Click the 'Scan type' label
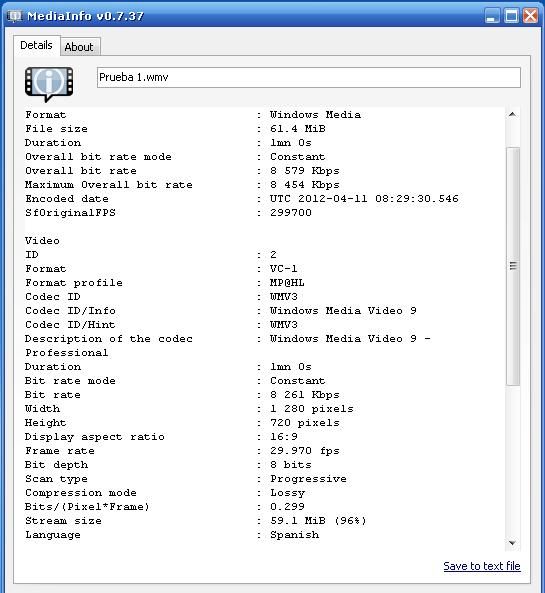 coord(56,478)
